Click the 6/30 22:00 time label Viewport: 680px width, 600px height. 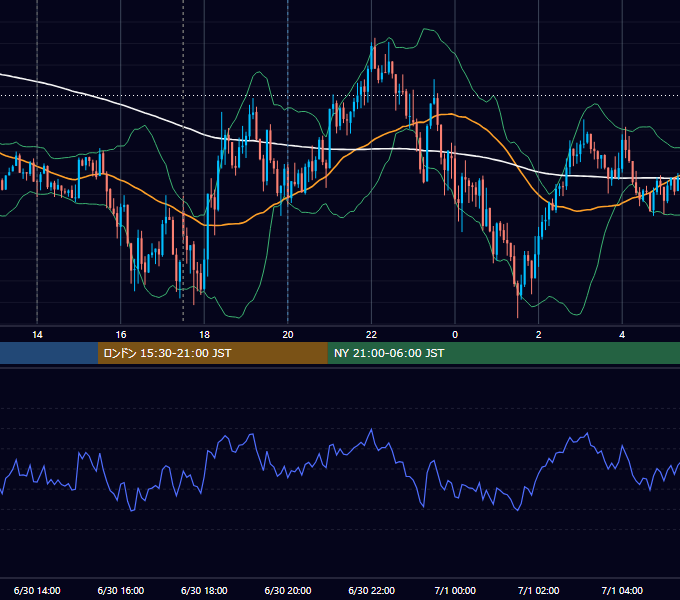372,590
